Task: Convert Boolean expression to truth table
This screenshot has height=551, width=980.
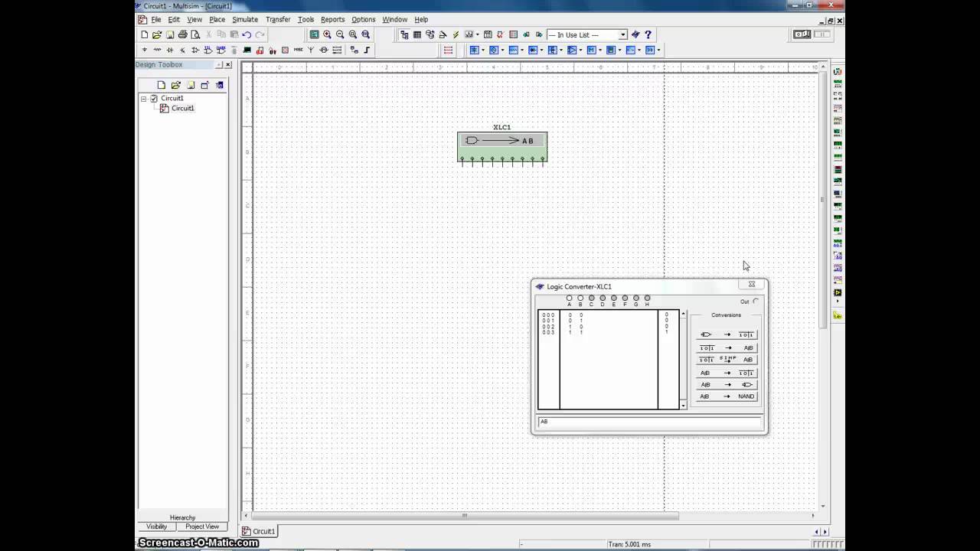Action: (726, 373)
